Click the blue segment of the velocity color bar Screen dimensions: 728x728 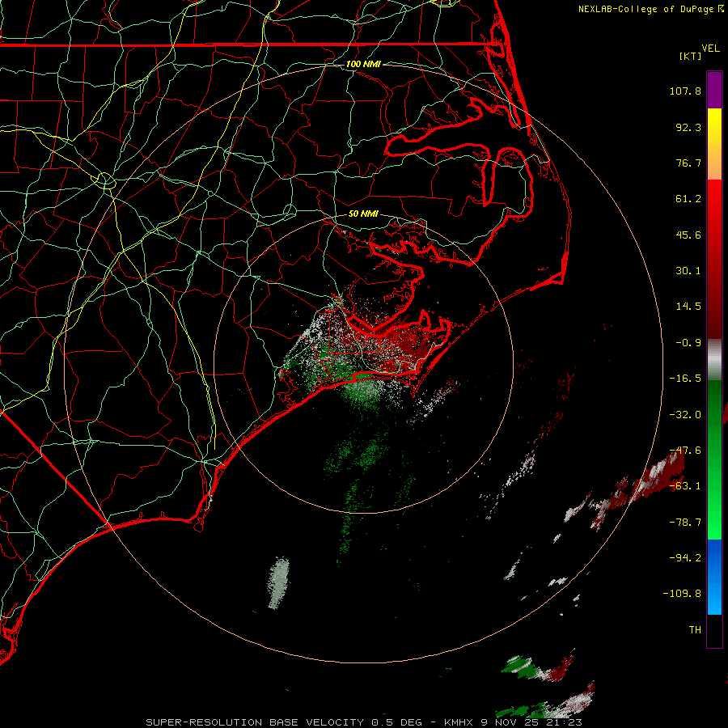coord(714,577)
